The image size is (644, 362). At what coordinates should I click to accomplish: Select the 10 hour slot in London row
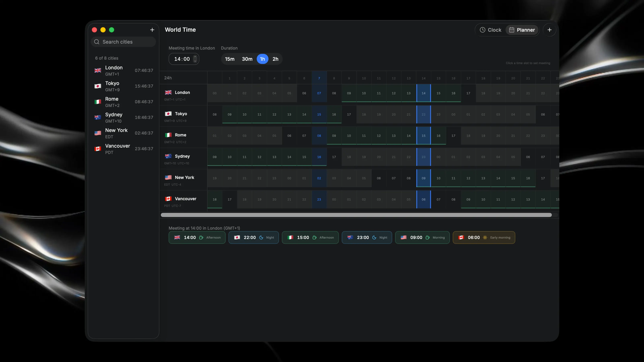click(364, 93)
